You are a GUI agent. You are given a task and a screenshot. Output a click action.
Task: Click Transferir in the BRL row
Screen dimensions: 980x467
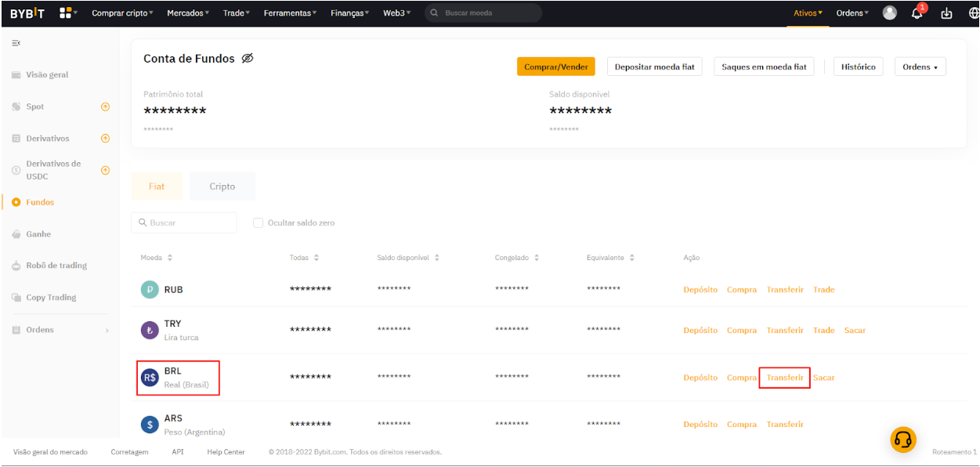(784, 378)
